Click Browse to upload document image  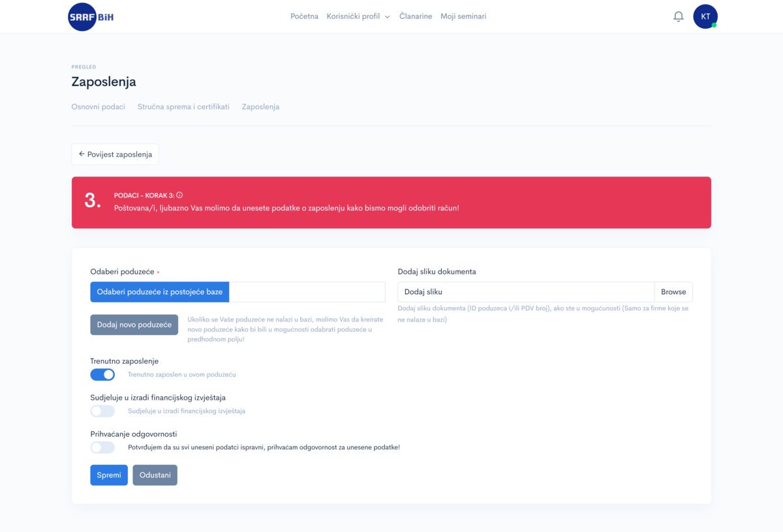pyautogui.click(x=673, y=292)
